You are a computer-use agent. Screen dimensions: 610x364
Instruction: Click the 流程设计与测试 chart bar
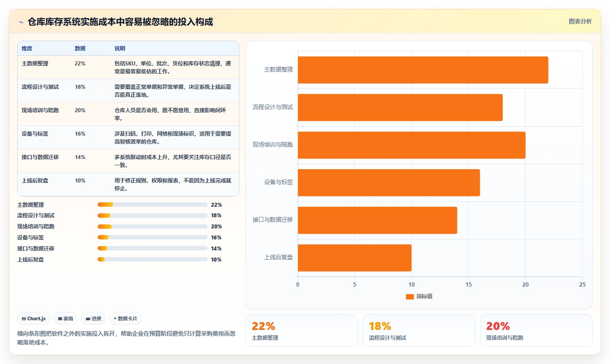[x=400, y=107]
